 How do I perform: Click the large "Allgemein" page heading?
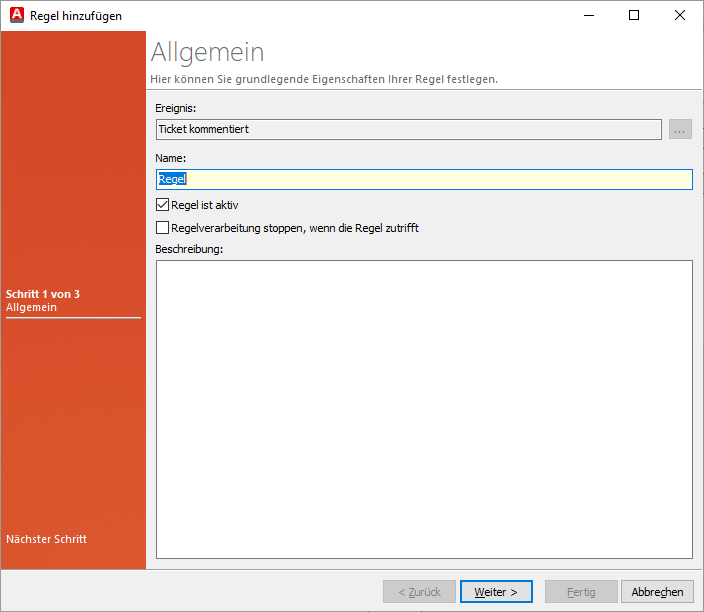pos(208,52)
